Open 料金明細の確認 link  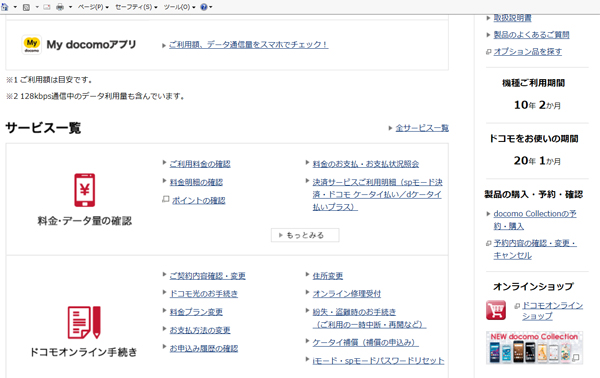click(196, 182)
